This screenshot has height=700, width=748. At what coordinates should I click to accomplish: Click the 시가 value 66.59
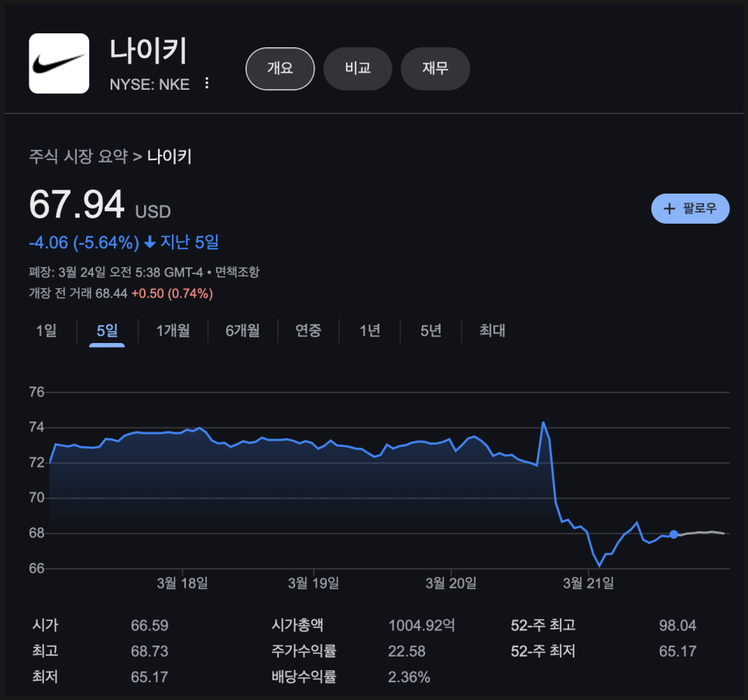coord(149,626)
